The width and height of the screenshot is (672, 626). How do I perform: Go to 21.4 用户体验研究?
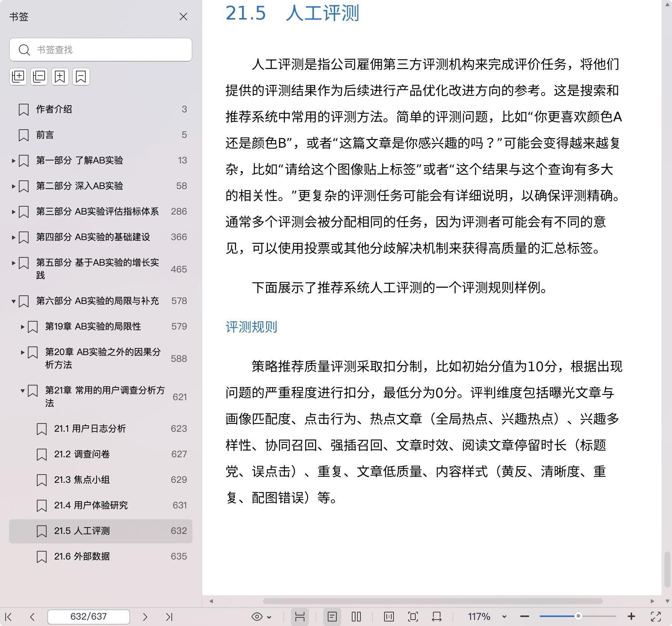click(101, 505)
